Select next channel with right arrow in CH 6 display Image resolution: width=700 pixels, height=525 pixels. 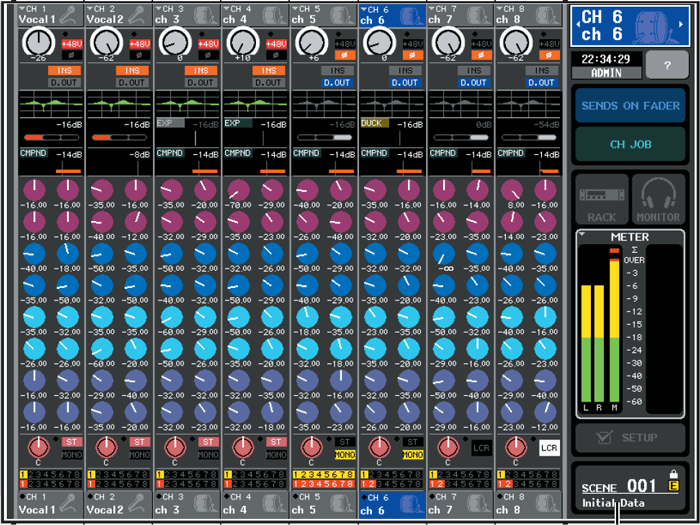pyautogui.click(x=681, y=24)
